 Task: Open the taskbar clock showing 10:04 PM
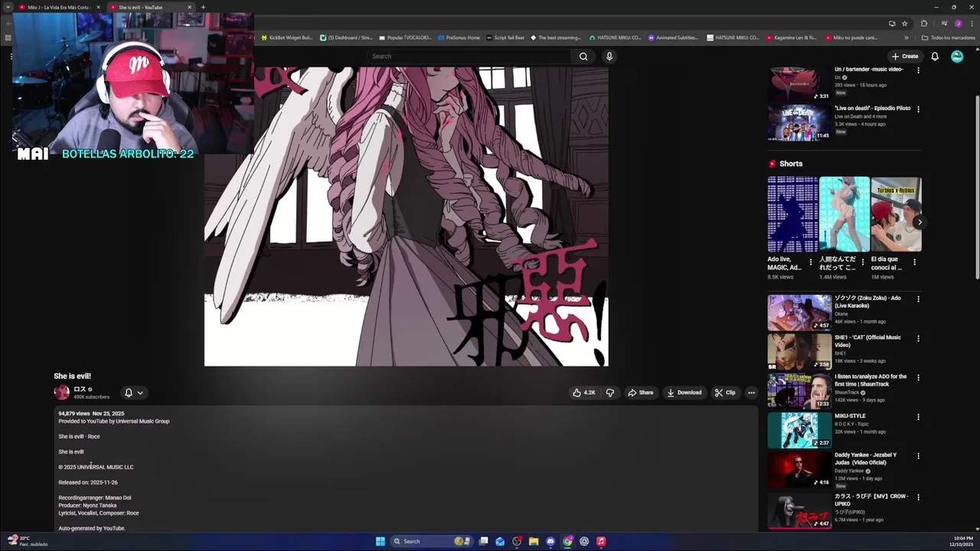click(962, 541)
